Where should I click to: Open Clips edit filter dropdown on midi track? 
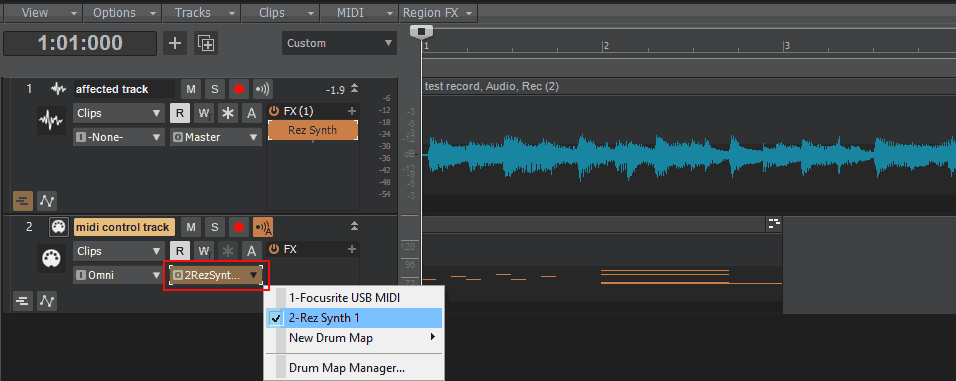pos(118,251)
